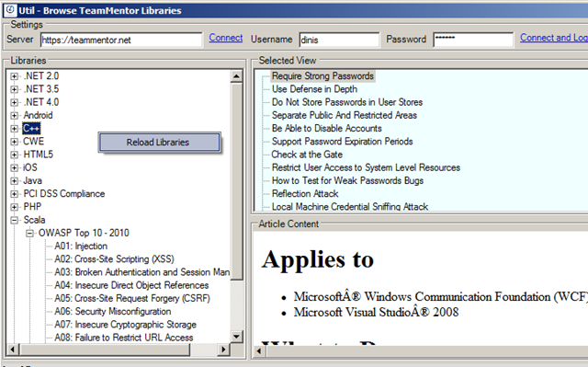Open view A05: Cross-Site Request Forgery (CSRF)
This screenshot has width=588, height=367.
point(132,299)
